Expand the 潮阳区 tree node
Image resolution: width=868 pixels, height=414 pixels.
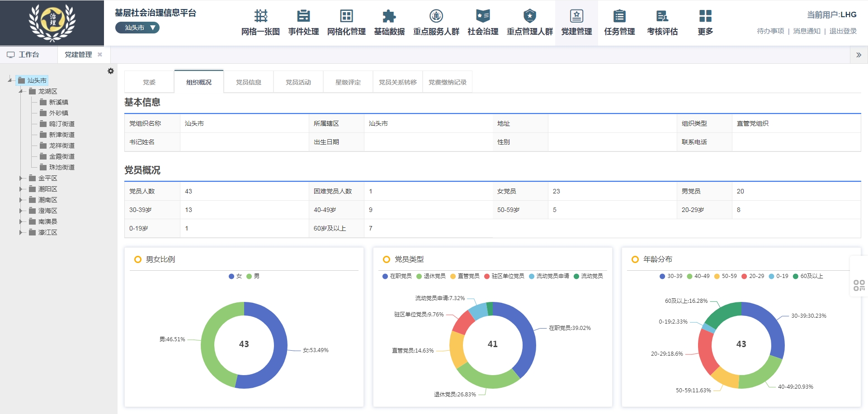click(x=21, y=189)
